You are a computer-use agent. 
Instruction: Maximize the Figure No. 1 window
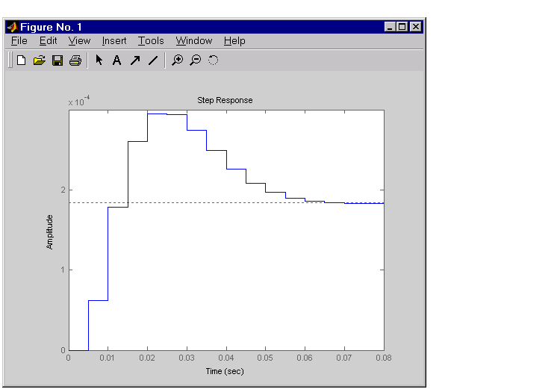click(402, 27)
